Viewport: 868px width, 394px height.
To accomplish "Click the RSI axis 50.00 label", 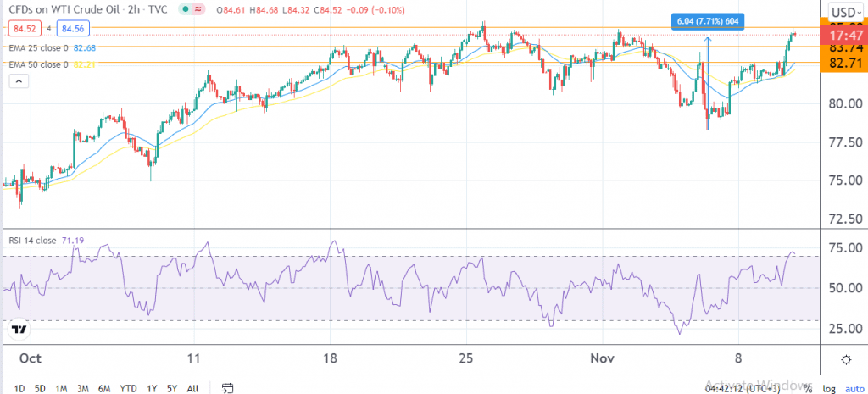I will [x=847, y=288].
